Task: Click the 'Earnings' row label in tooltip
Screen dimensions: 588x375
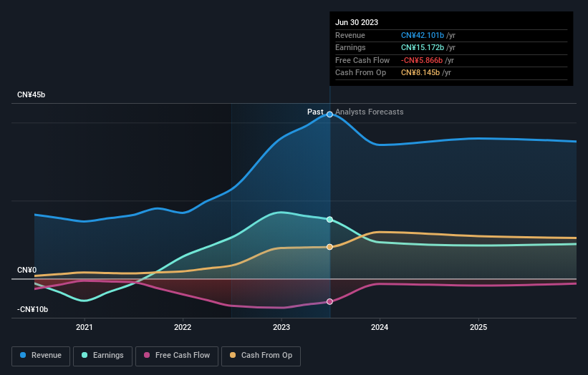Action: pyautogui.click(x=350, y=47)
